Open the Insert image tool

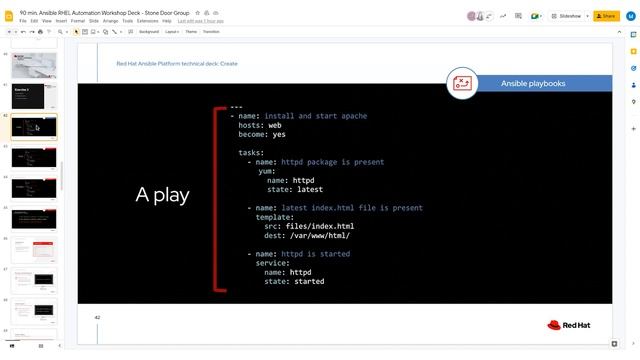(x=93, y=31)
